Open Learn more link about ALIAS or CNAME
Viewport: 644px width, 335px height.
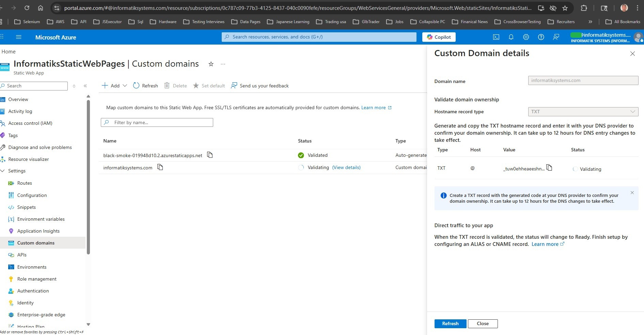tap(548, 244)
